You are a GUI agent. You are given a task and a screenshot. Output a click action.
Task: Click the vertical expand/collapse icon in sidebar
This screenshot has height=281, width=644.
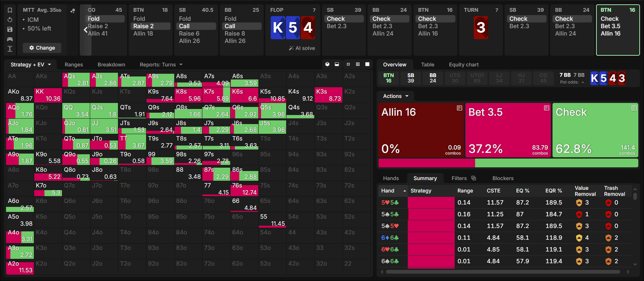pyautogui.click(x=10, y=49)
